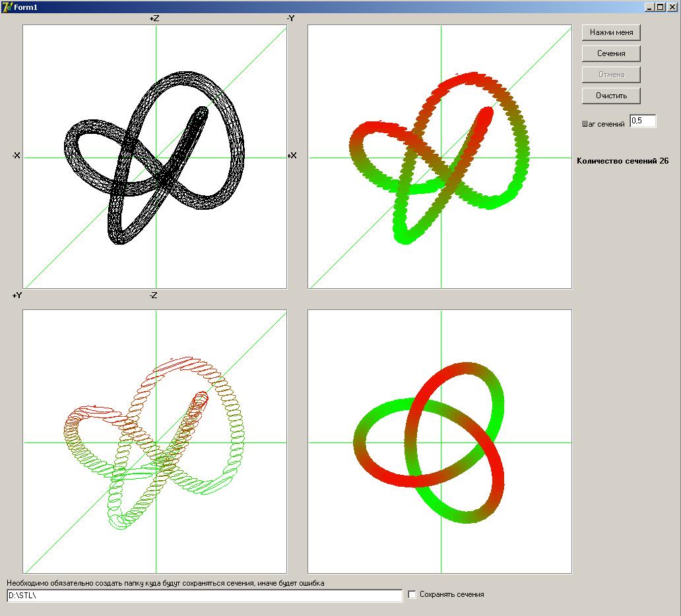Click the contour cross-sections knot viewport
The width and height of the screenshot is (681, 616).
(x=155, y=442)
